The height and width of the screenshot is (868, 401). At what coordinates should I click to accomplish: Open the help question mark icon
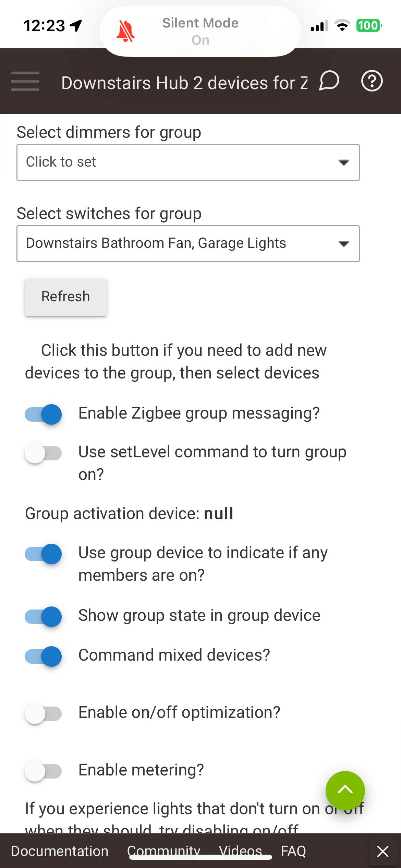point(372,81)
